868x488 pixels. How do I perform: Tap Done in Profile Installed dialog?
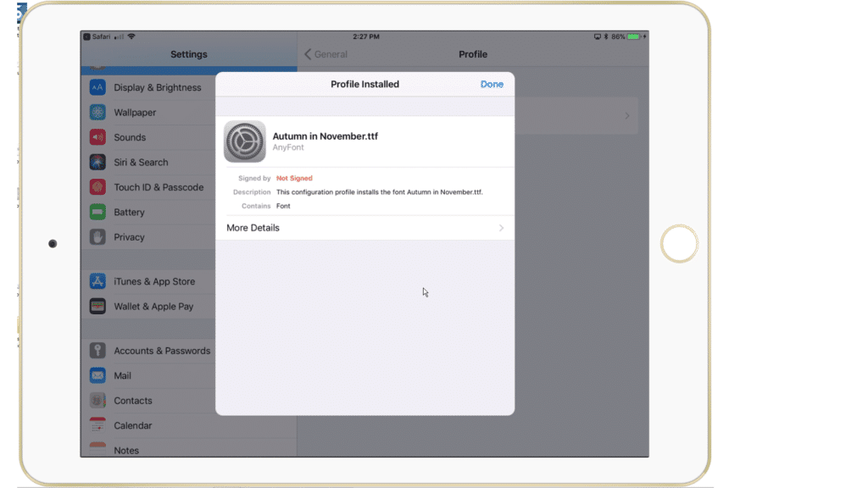coord(492,84)
